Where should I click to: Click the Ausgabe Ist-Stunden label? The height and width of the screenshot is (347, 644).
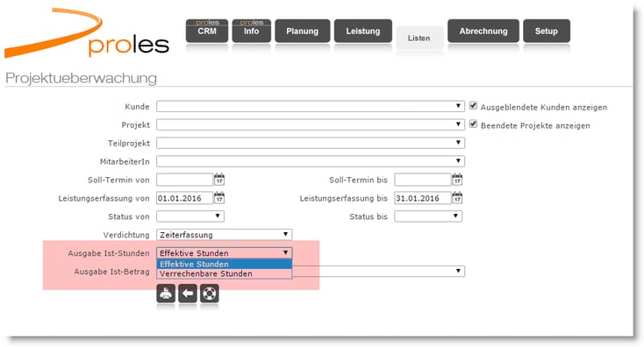(x=109, y=253)
